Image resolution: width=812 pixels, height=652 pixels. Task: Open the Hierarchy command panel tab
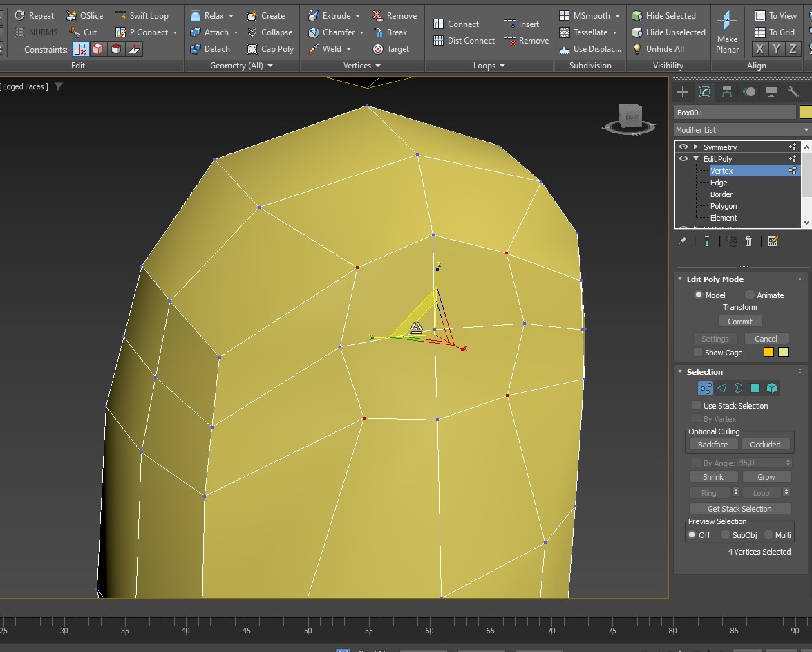click(727, 92)
